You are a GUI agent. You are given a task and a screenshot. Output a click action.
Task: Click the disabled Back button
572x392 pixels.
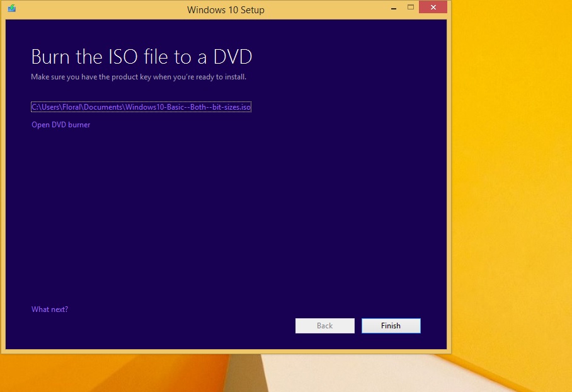324,326
